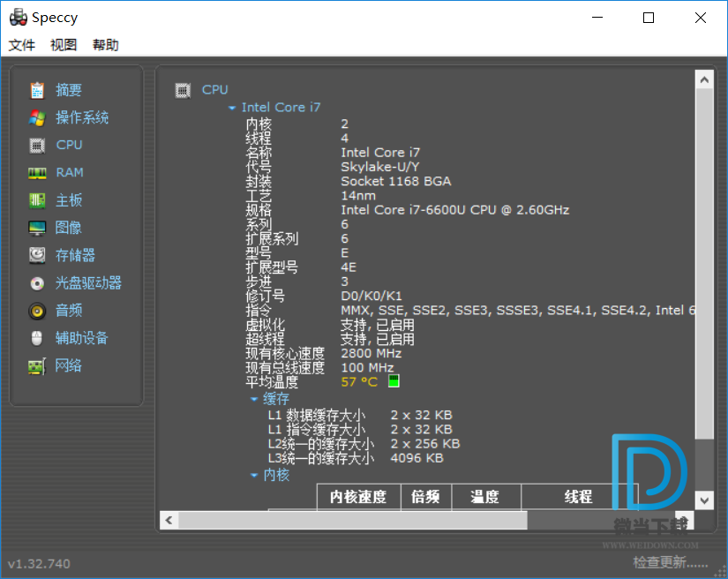
Task: Click the Speccy app title icon
Action: 19,18
